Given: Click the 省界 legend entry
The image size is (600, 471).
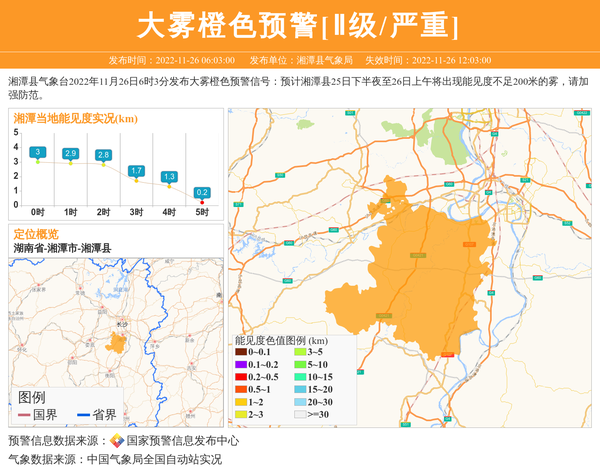Looking at the screenshot, I should tap(97, 414).
